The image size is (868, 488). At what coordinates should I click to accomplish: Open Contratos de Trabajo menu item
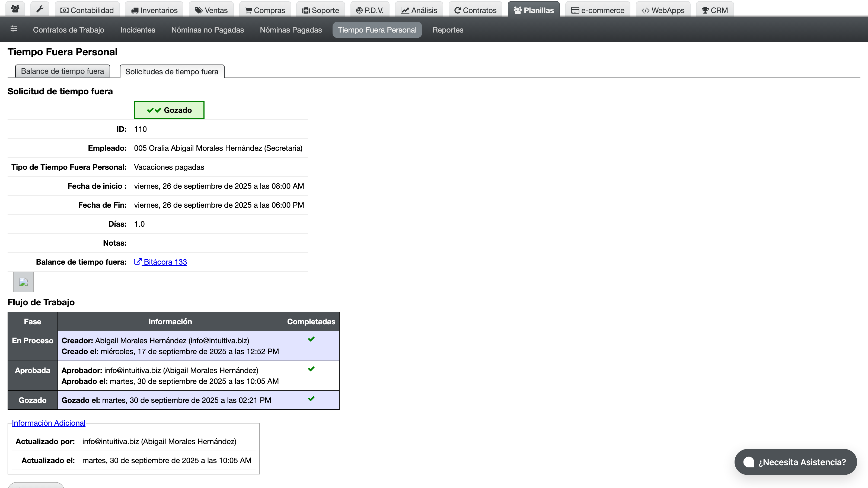[69, 30]
